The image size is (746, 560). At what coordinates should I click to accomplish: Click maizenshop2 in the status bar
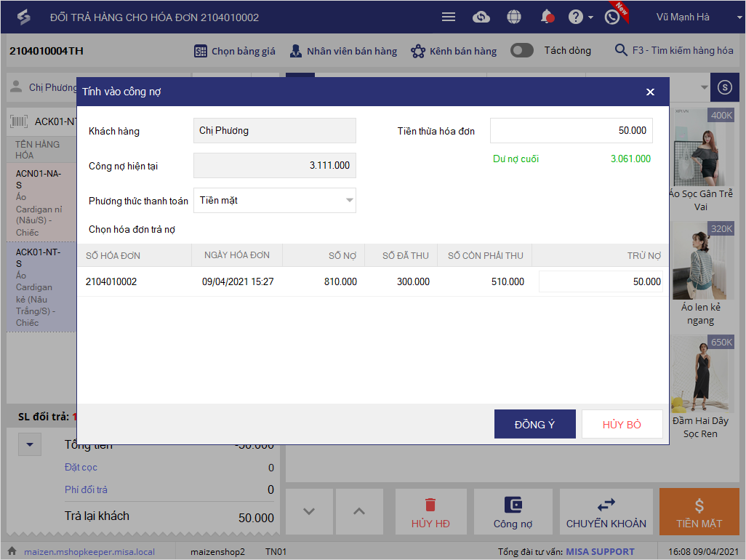point(217,552)
